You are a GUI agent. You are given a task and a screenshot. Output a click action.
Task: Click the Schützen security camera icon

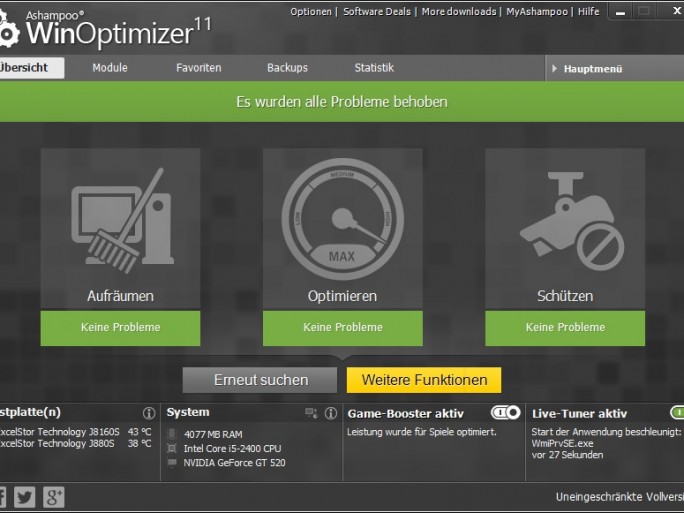coord(571,221)
